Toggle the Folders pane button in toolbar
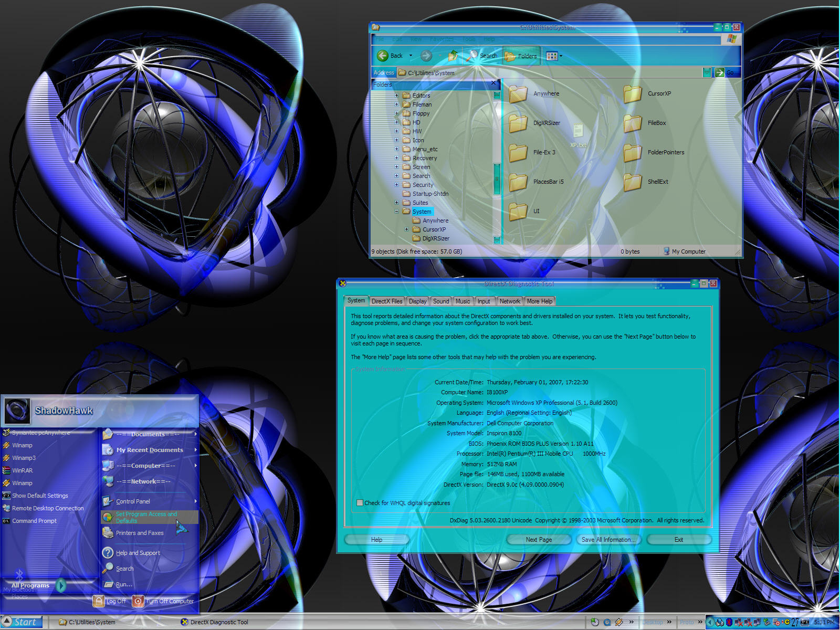The width and height of the screenshot is (840, 630). tap(521, 56)
